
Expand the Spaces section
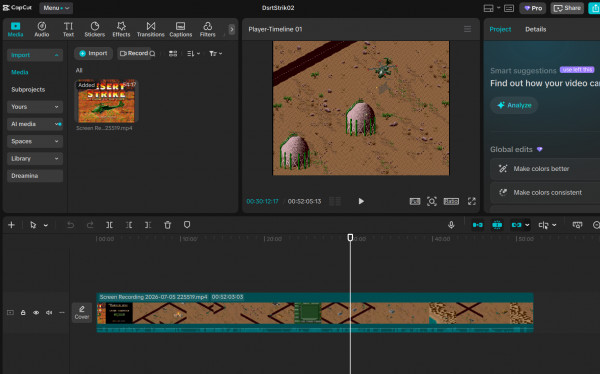(35, 141)
